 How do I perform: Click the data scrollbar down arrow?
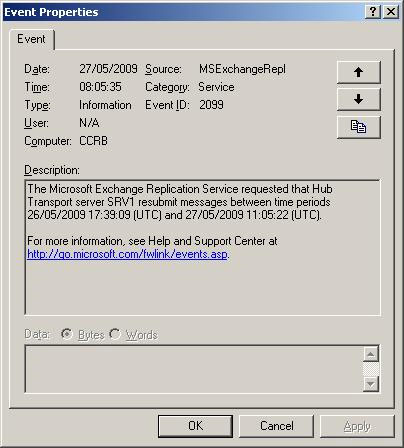371,384
